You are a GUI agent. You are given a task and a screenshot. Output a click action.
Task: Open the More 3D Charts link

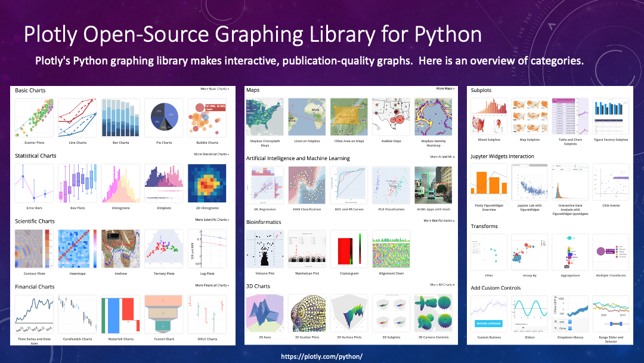coord(442,285)
